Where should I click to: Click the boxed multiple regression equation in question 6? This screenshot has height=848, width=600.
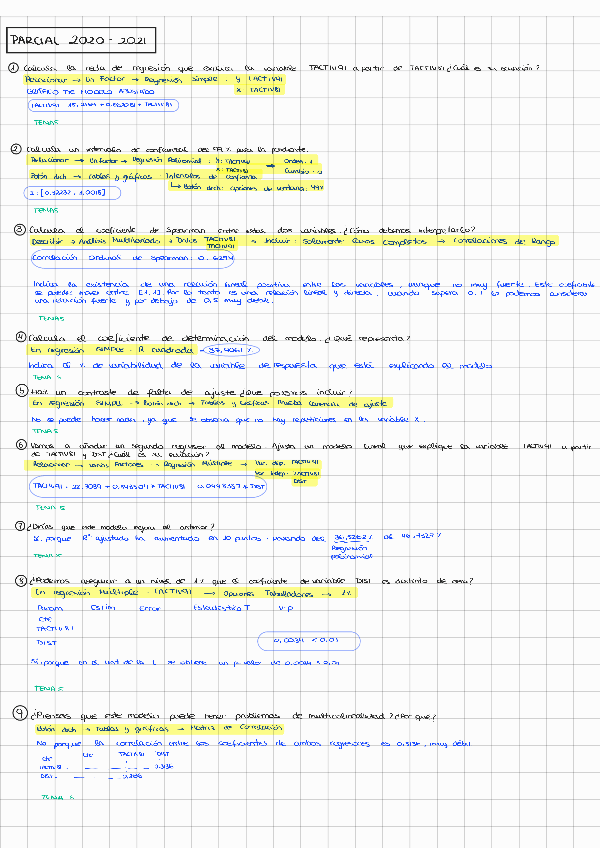[x=150, y=486]
